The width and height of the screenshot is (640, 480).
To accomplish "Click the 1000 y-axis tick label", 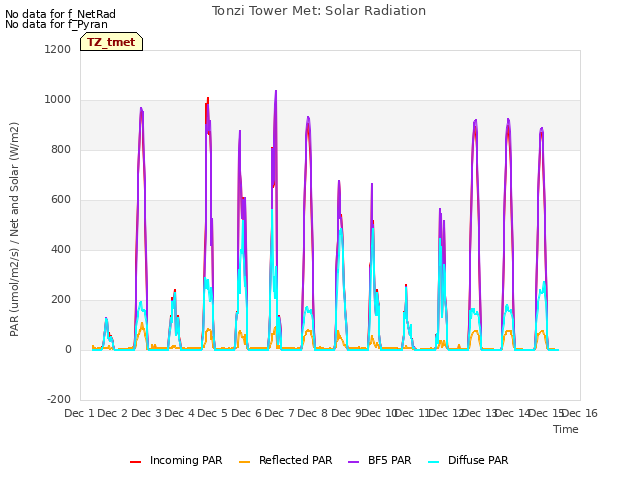I will [x=58, y=100].
